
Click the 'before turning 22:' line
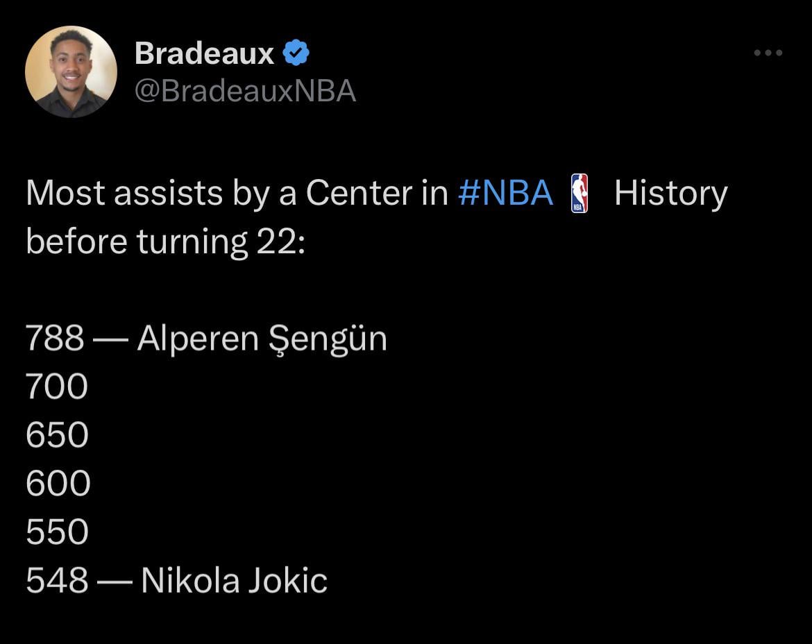165,241
